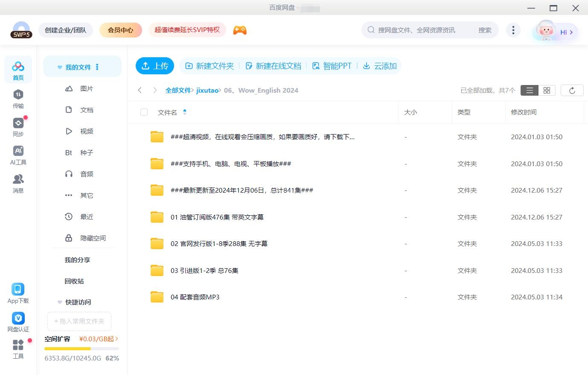588x375 pixels.
Task: Click the 大小 column header
Action: [410, 112]
